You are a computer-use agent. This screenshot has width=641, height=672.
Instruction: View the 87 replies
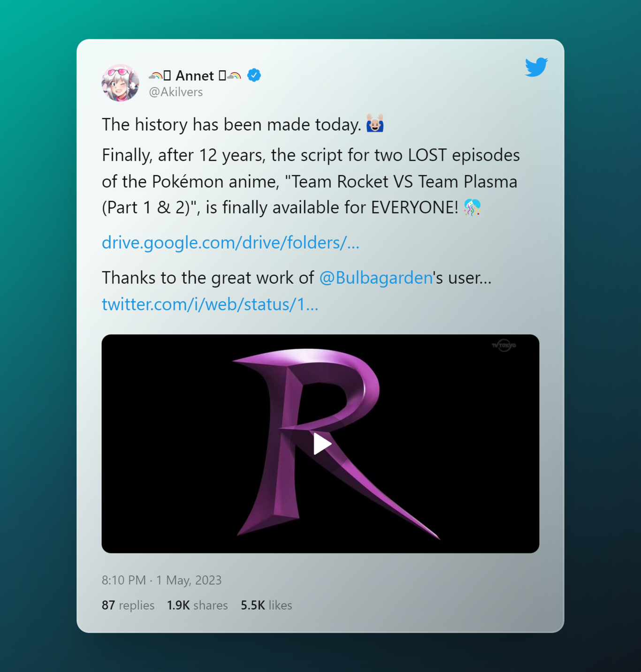click(x=128, y=605)
